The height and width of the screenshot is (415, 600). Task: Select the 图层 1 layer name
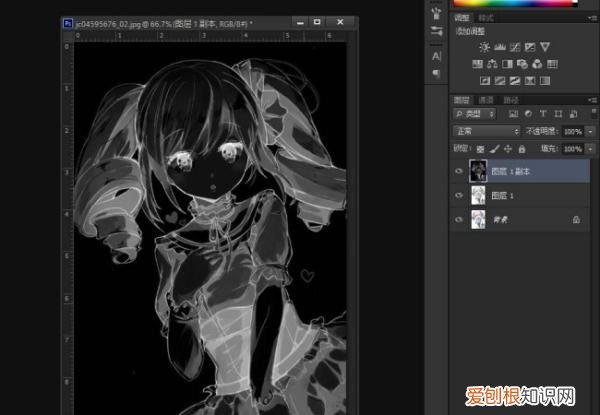coord(503,195)
